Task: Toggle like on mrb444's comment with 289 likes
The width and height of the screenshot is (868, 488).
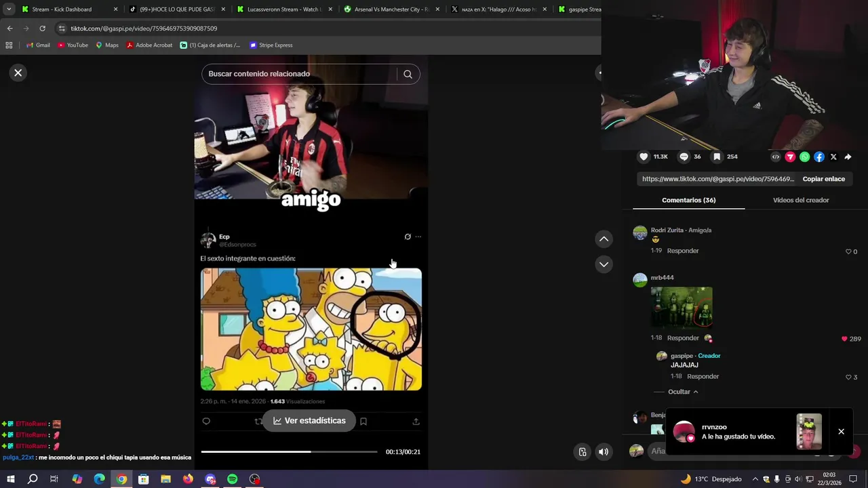Action: coord(844,339)
